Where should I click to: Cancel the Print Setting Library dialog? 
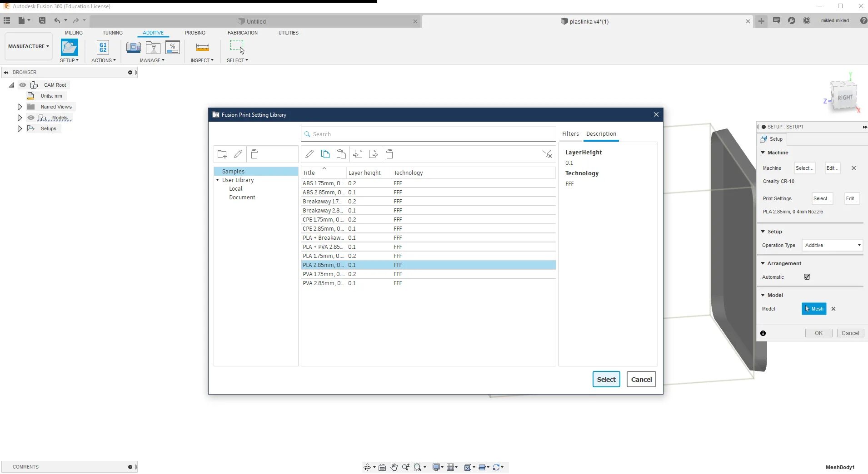click(641, 380)
